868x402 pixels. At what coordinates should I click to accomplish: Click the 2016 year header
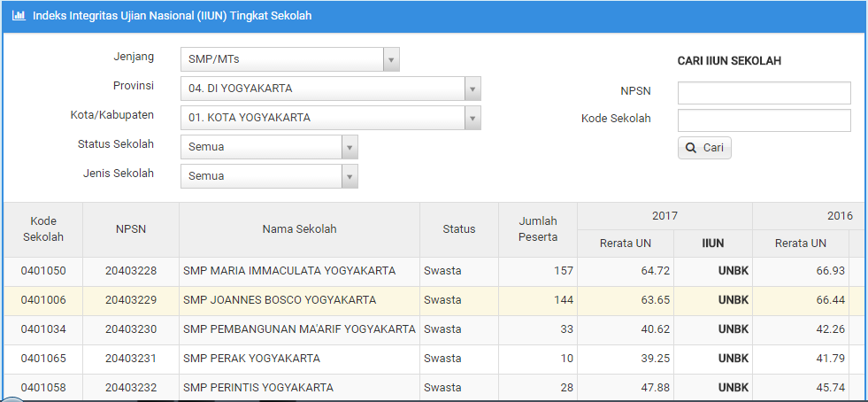point(810,216)
